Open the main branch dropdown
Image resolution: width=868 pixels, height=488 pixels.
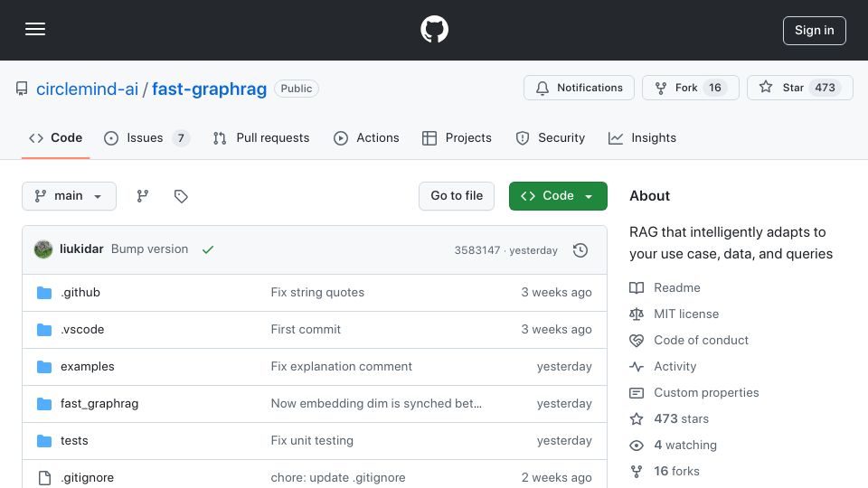[70, 196]
